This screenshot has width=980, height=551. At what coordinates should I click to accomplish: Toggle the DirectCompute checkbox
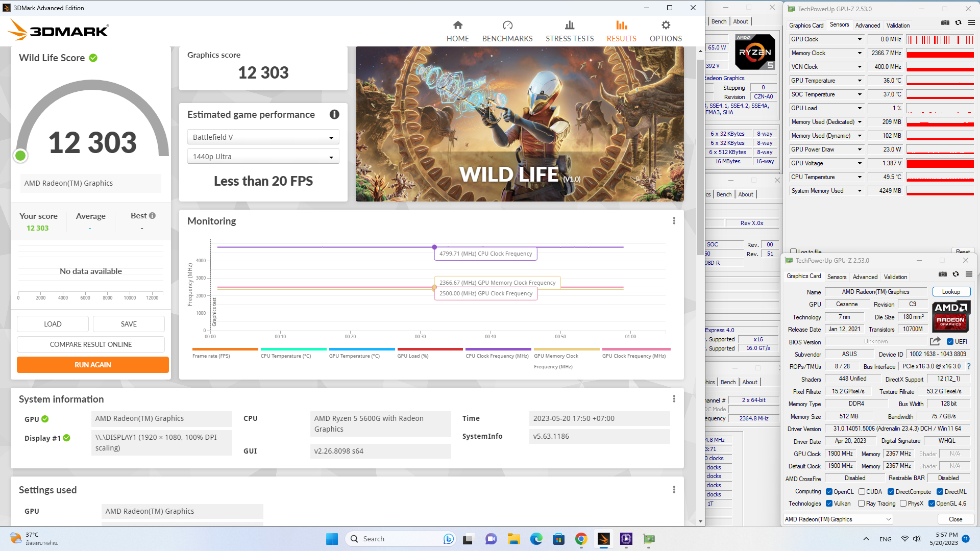891,492
